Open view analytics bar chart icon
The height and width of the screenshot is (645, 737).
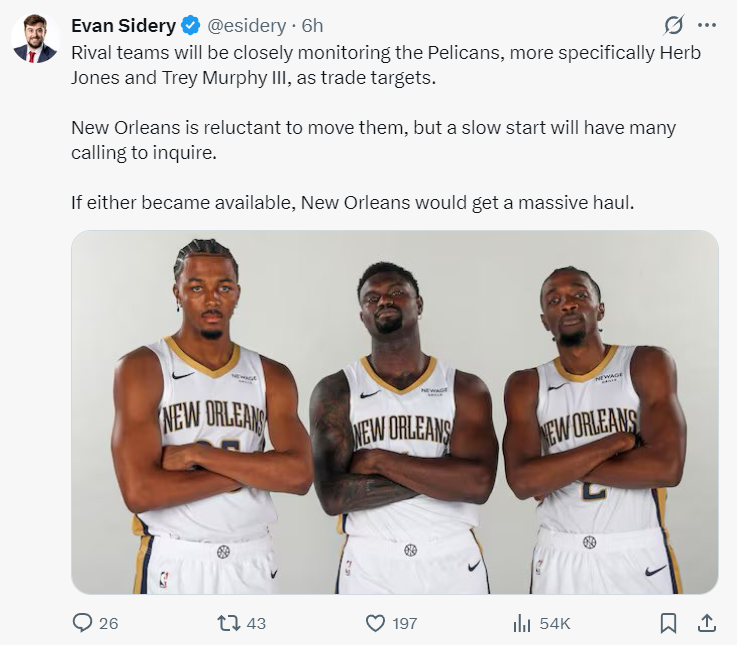521,623
